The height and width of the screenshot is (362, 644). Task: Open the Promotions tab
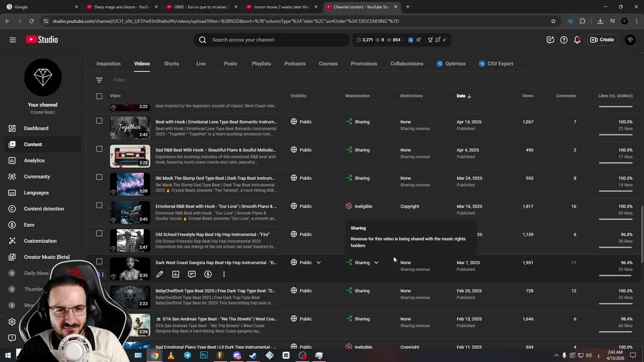click(364, 64)
